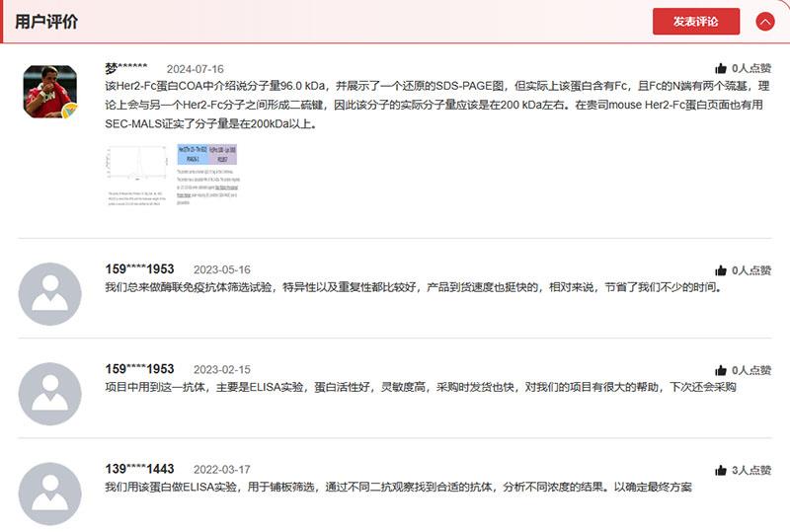Screen dimensions: 790x532
Task: Click the review text about ELISA plate screening
Action: click(398, 488)
